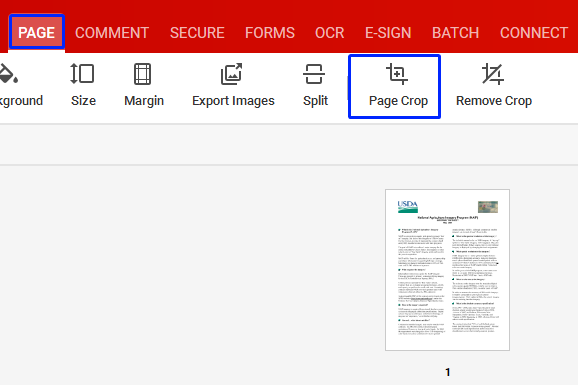
Task: Open the E-SIGN tab
Action: [388, 33]
